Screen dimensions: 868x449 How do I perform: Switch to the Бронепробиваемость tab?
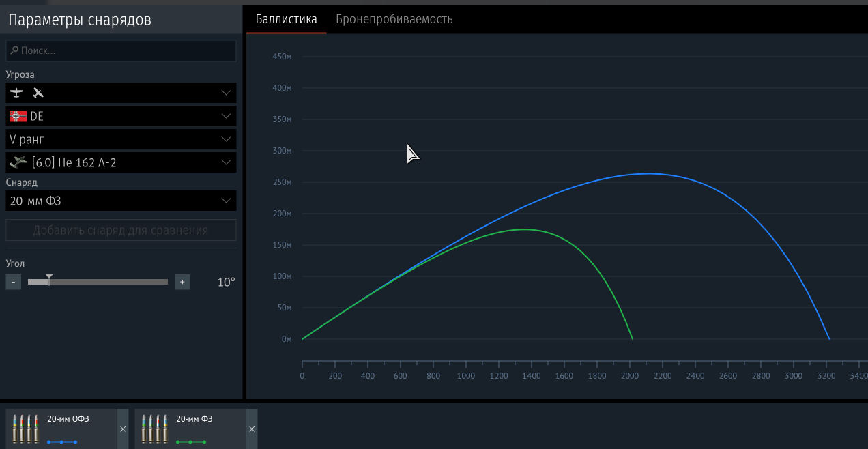click(394, 19)
